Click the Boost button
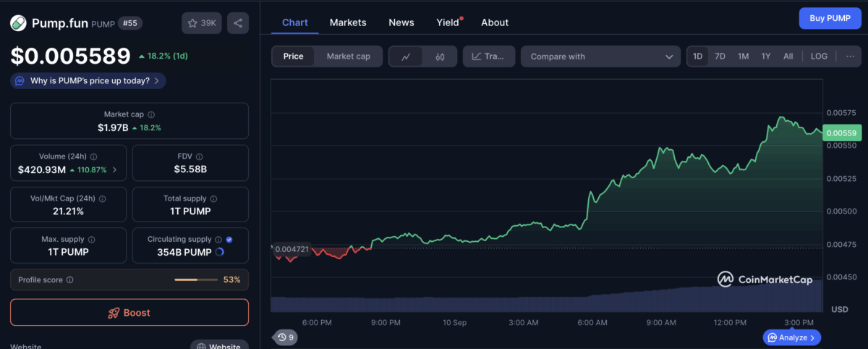Viewport: 868px width, 349px height. (x=129, y=312)
